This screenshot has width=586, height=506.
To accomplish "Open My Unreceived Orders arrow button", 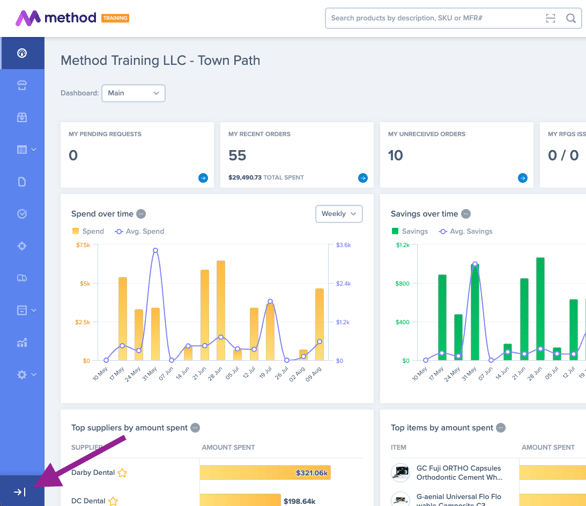I will click(x=523, y=178).
